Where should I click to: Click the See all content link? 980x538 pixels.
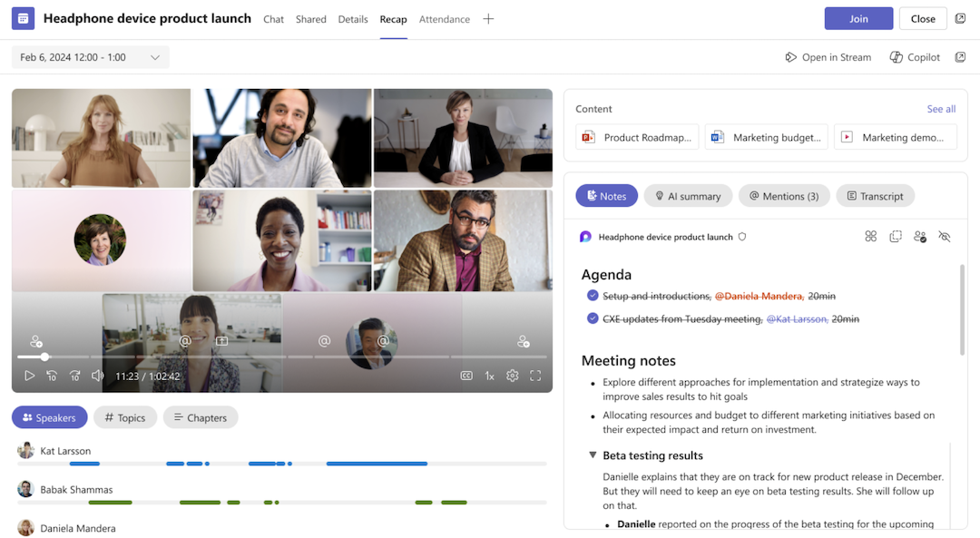tap(941, 109)
